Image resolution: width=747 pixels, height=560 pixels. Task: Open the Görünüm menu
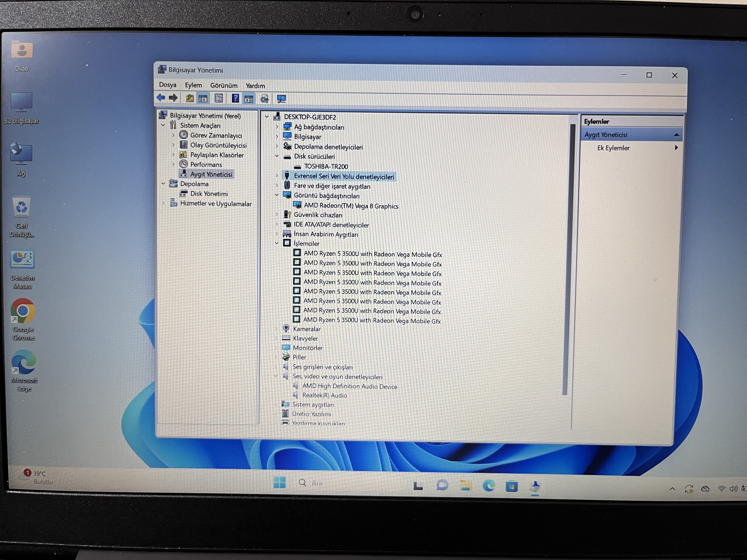[224, 85]
